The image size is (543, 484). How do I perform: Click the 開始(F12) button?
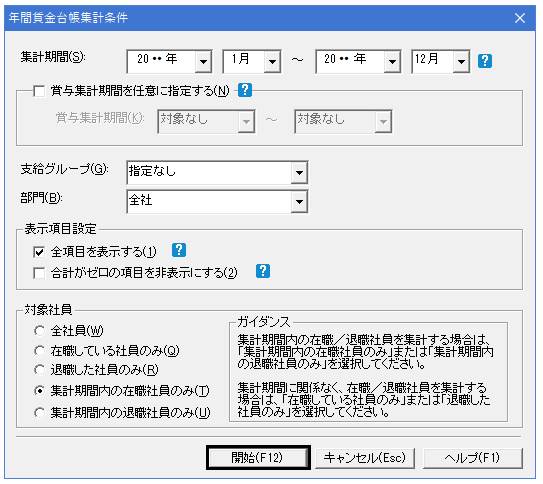pos(258,458)
